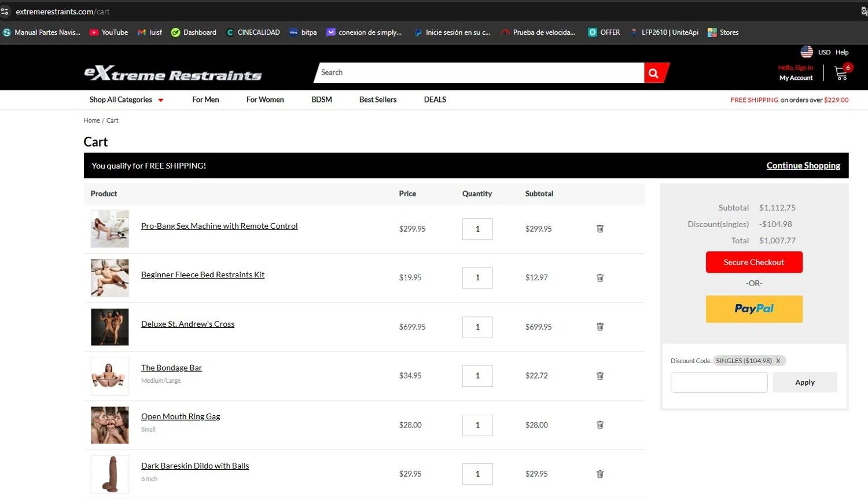Viewport: 868px width, 501px height.
Task: Open the BDSM menu
Action: tap(322, 100)
